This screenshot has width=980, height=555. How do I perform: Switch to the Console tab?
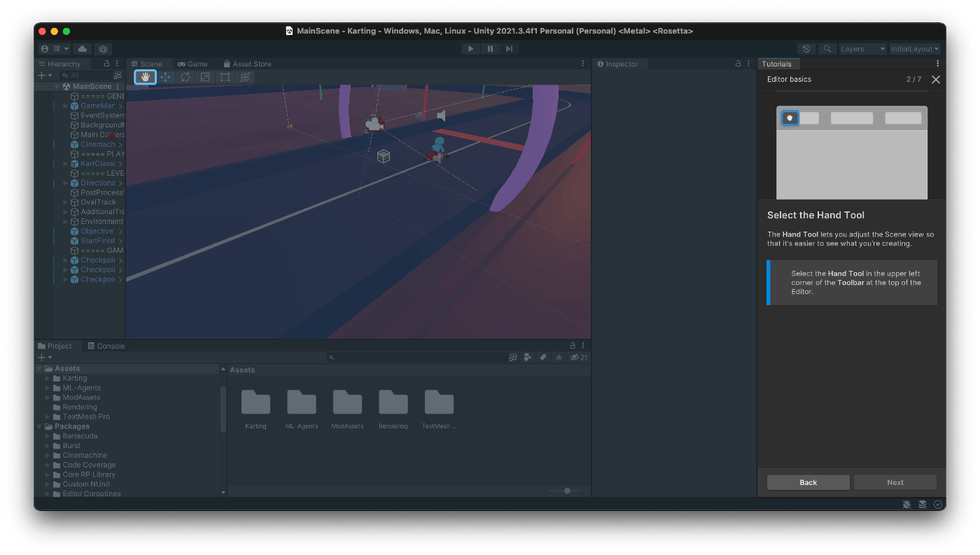pyautogui.click(x=106, y=346)
